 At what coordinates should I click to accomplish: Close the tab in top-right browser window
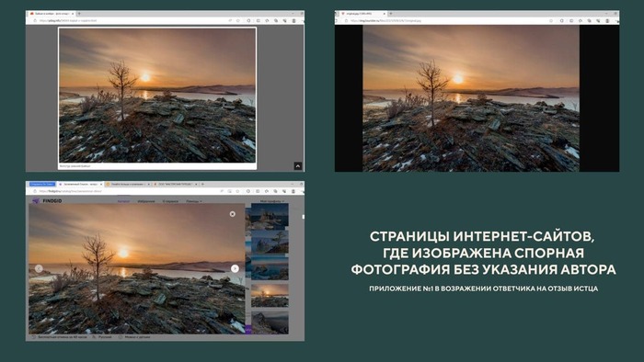click(x=385, y=14)
